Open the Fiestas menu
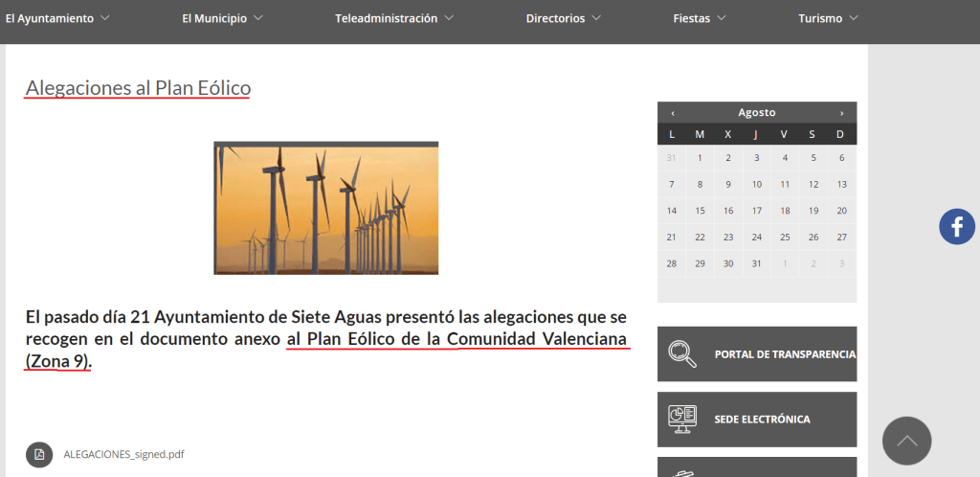Image resolution: width=980 pixels, height=477 pixels. point(699,18)
